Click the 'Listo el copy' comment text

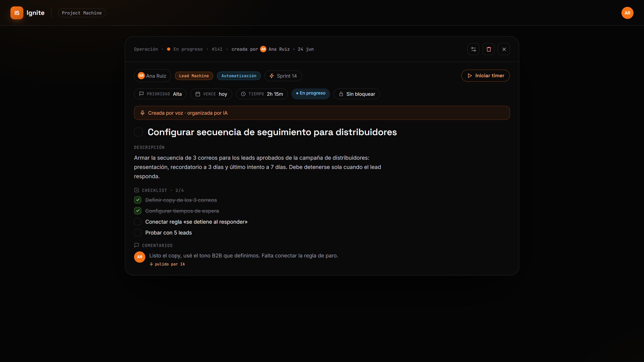coord(244,256)
